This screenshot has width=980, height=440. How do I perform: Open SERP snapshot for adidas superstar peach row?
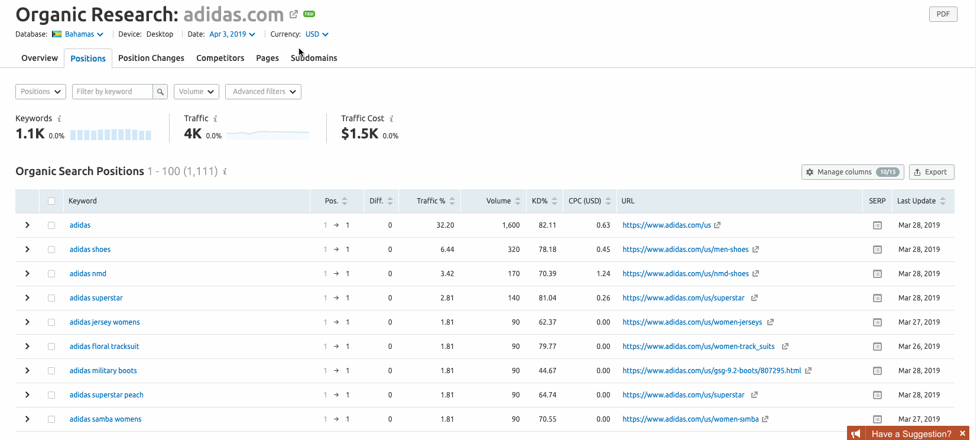tap(877, 395)
